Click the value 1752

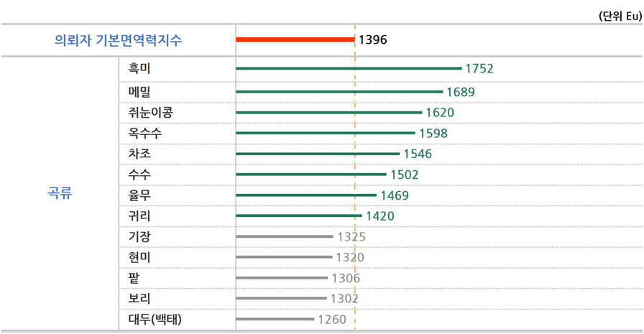[x=479, y=68]
